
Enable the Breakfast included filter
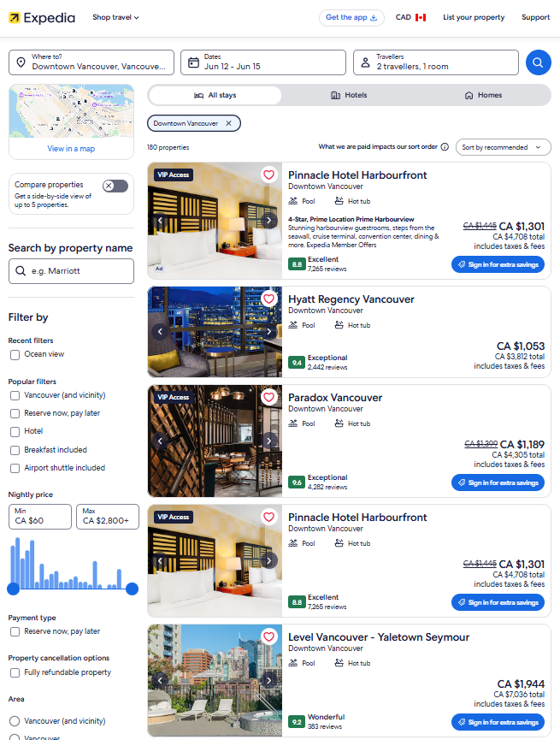(15, 450)
